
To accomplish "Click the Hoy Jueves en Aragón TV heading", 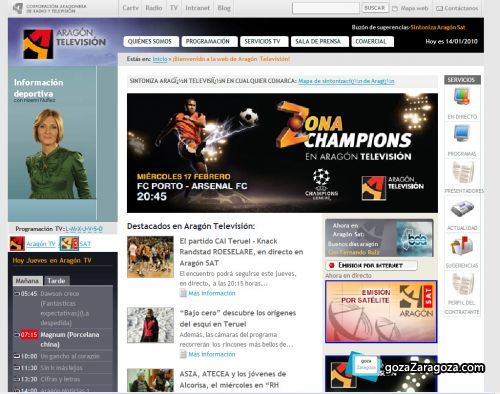I will pyautogui.click(x=52, y=260).
